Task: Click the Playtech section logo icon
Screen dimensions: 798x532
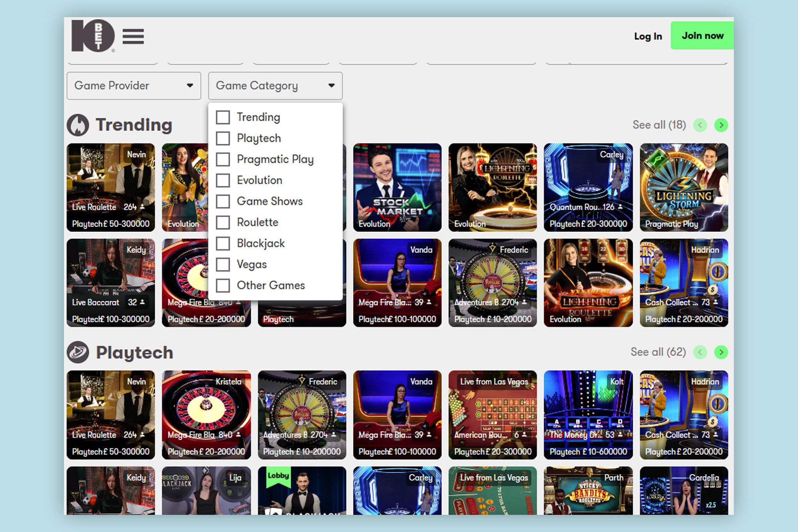Action: point(78,352)
